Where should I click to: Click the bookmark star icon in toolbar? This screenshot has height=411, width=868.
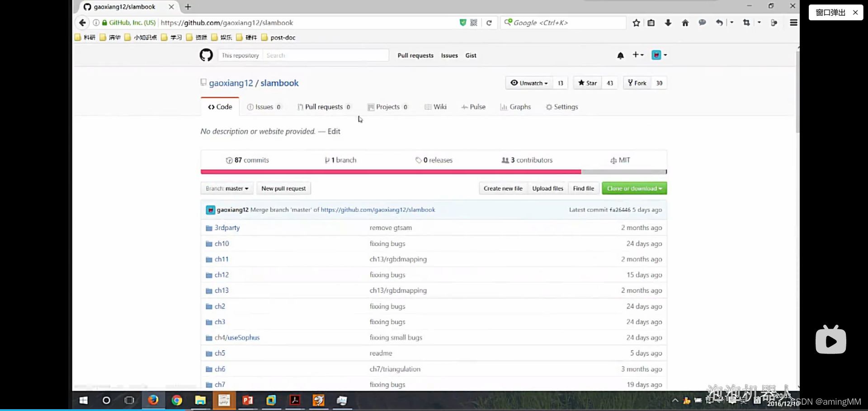636,23
